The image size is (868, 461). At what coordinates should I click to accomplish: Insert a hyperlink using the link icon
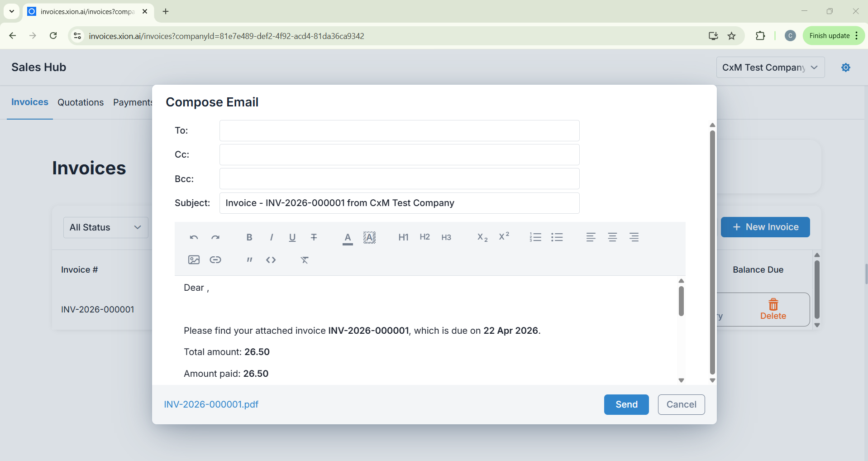point(215,260)
